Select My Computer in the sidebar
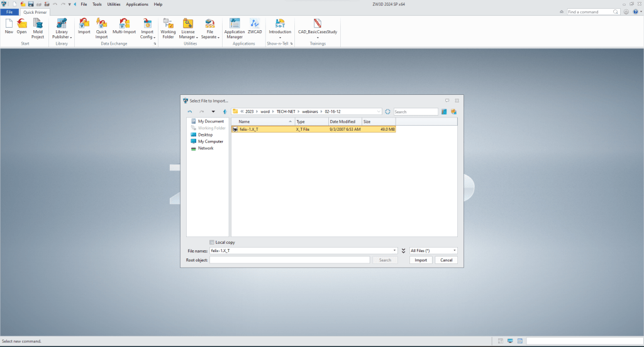The image size is (644, 347). tap(210, 141)
